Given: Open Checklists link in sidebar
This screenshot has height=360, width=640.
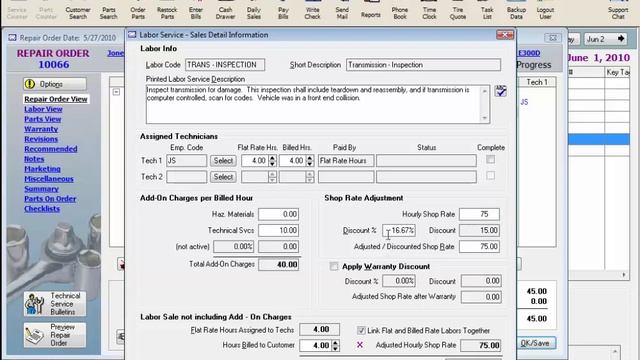Looking at the screenshot, I should click(x=42, y=209).
